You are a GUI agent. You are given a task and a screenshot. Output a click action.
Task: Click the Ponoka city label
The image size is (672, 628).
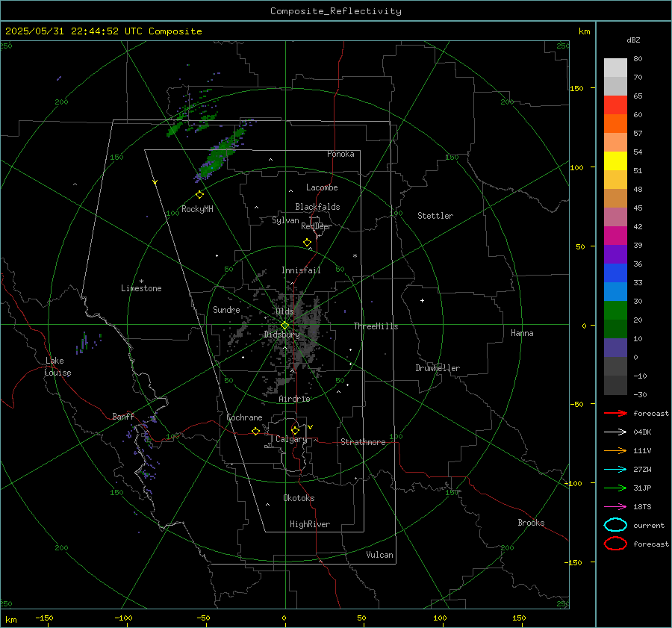pos(340,154)
